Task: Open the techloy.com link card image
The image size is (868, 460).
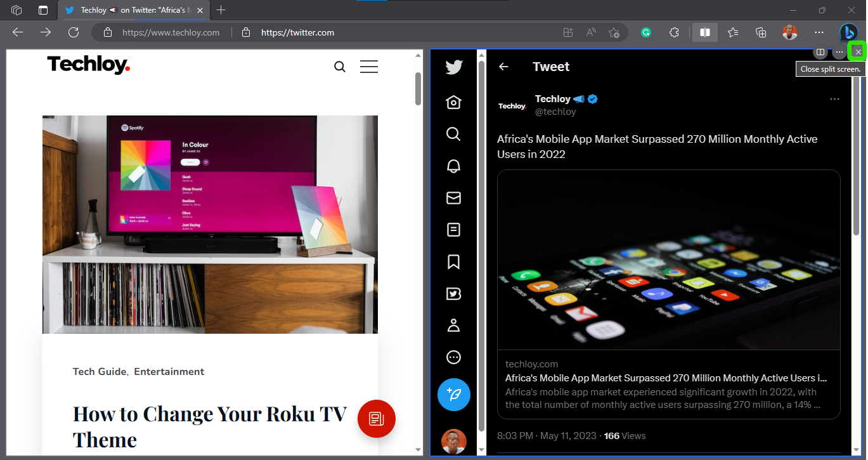Action: click(x=669, y=260)
